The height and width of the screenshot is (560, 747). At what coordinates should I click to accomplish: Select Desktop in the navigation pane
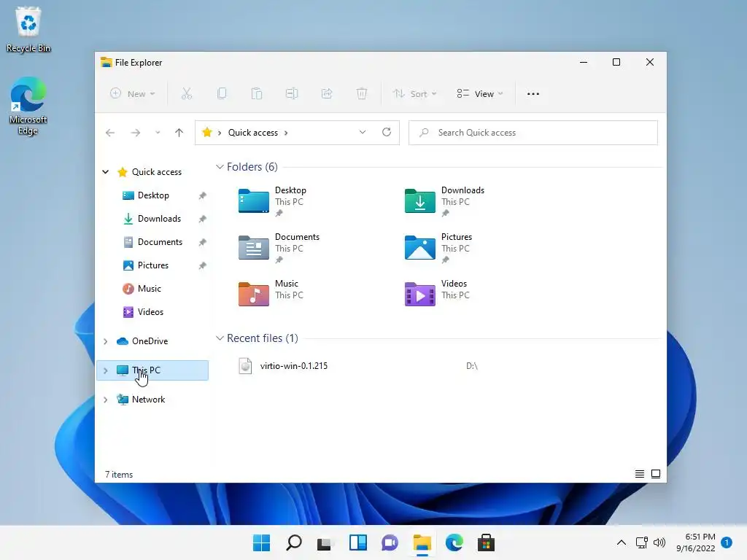point(153,195)
